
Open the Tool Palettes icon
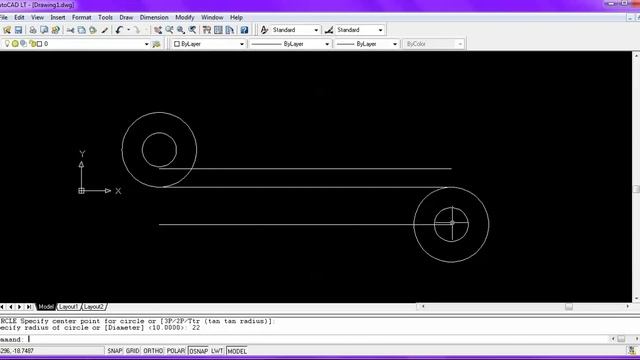230,30
